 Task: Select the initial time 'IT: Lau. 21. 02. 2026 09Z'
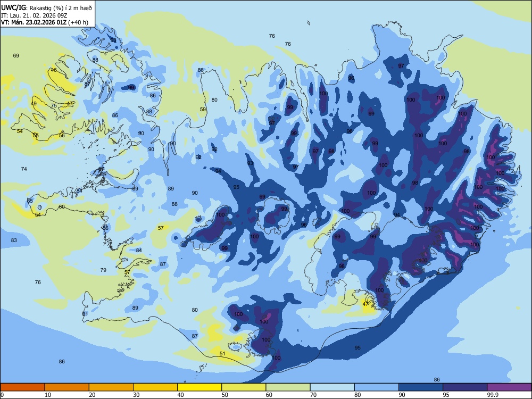(35, 15)
